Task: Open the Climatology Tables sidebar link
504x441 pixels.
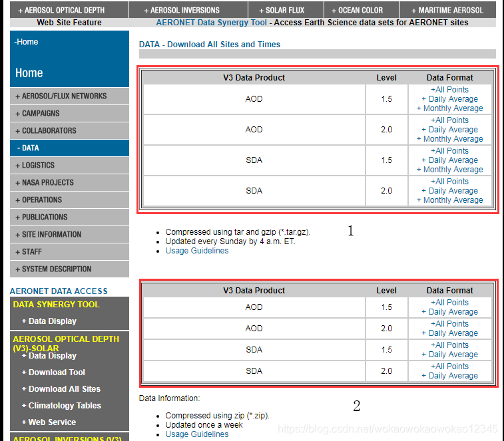Action: (x=61, y=406)
